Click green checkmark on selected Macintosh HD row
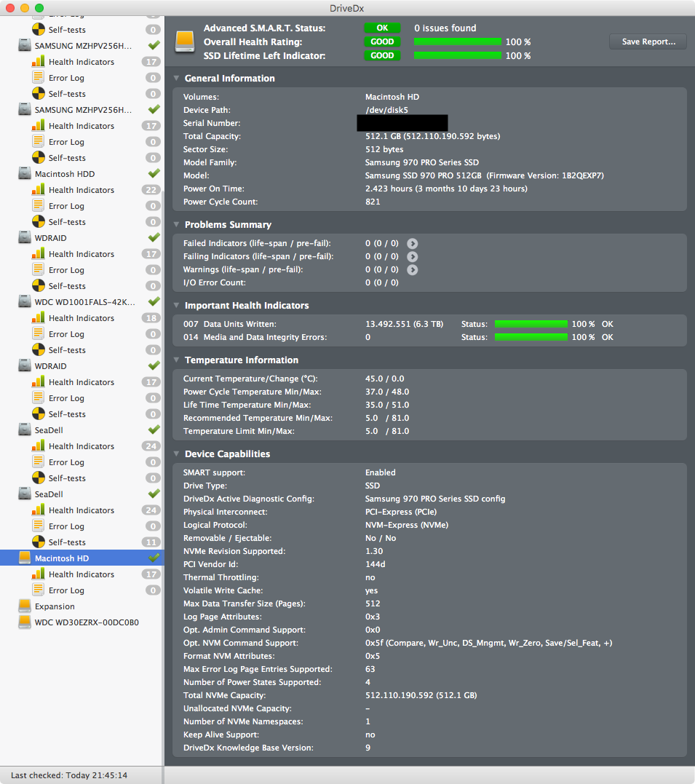695x784 pixels. pyautogui.click(x=154, y=558)
